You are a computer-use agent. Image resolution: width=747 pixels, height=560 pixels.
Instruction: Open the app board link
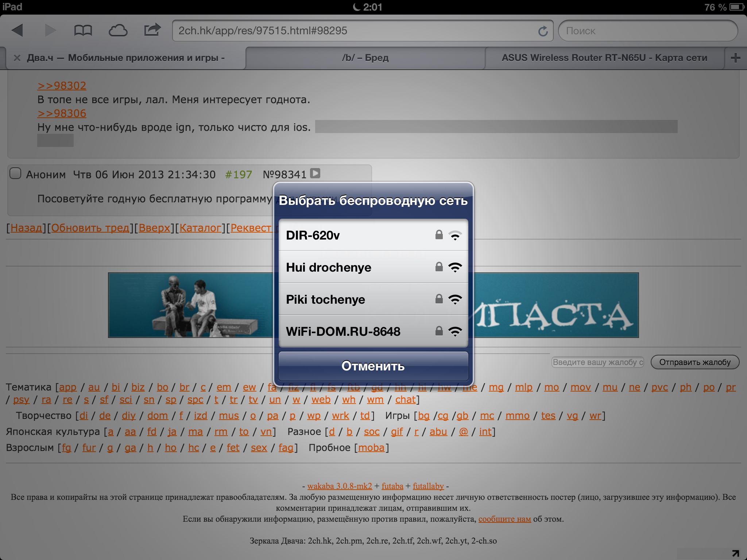point(68,387)
